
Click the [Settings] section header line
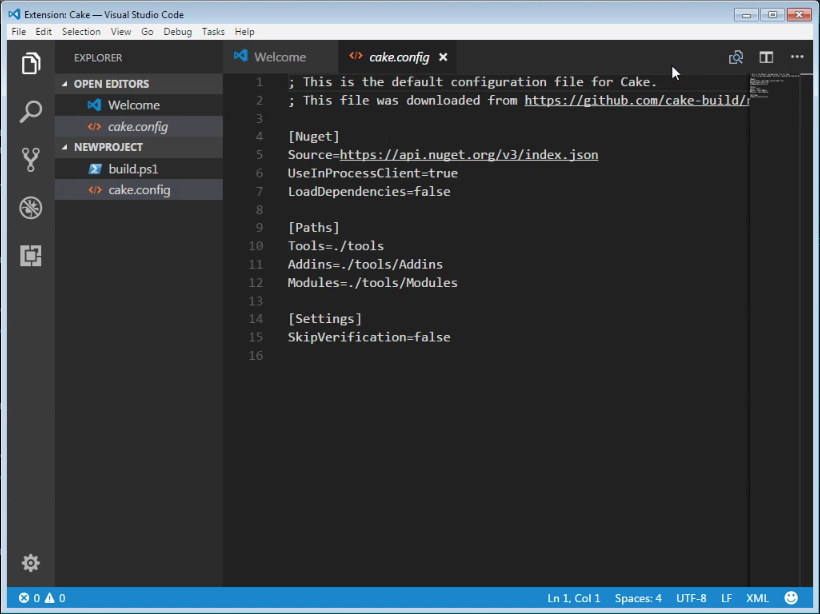pyautogui.click(x=325, y=319)
